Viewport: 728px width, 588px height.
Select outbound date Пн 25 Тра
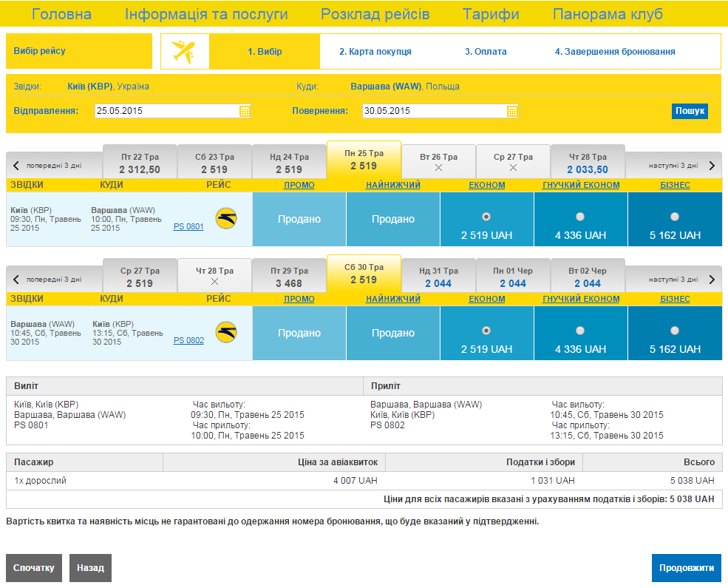tap(364, 160)
